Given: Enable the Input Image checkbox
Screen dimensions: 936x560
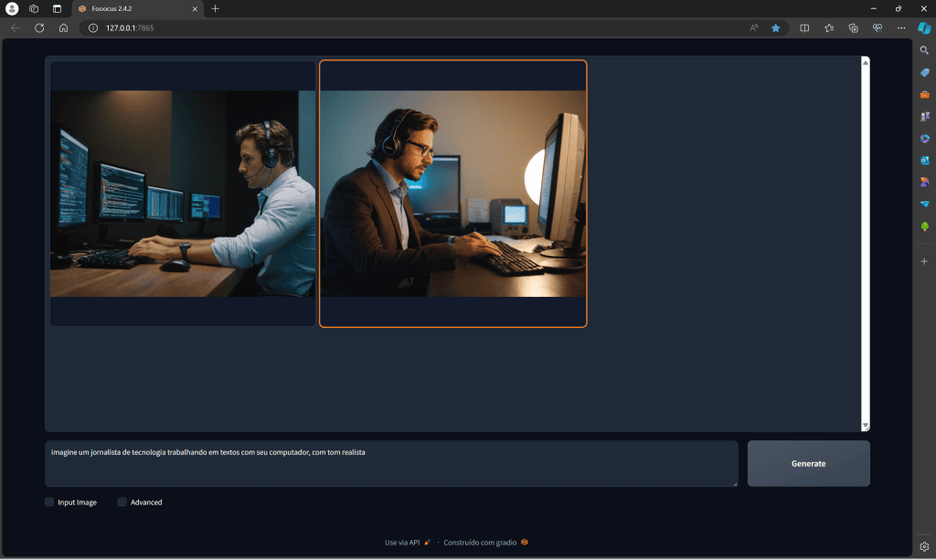Looking at the screenshot, I should tap(49, 502).
